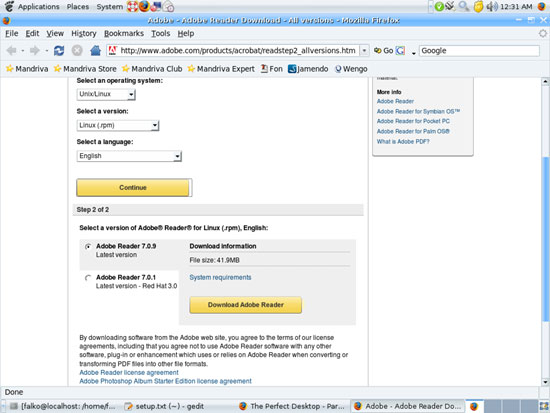The height and width of the screenshot is (413, 550).
Task: Click the magnifier search tray icon
Action: [464, 6]
